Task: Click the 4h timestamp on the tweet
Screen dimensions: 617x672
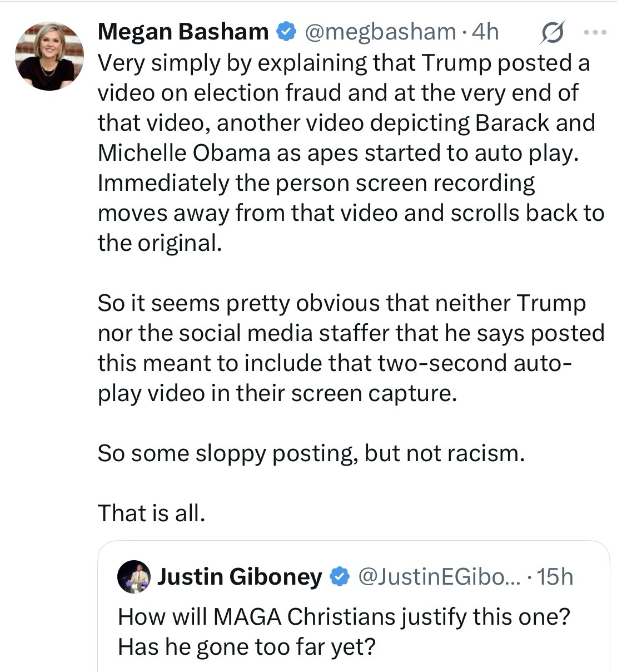Action: click(485, 32)
